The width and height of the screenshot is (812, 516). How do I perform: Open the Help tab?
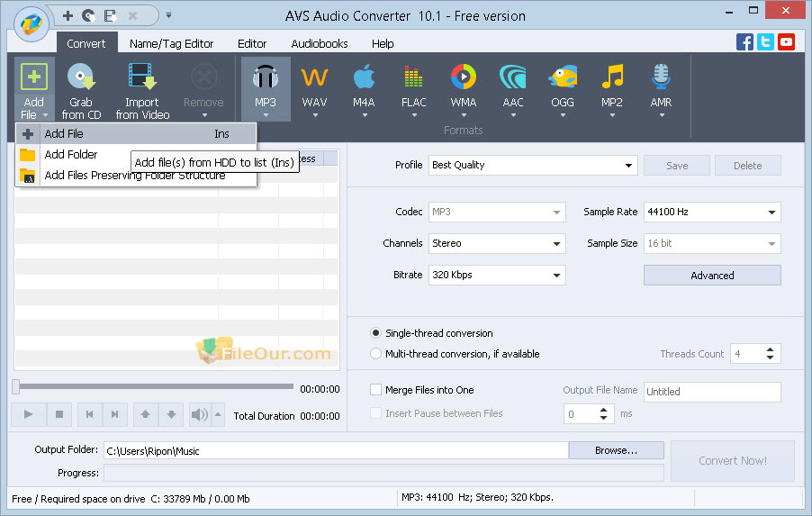tap(383, 43)
